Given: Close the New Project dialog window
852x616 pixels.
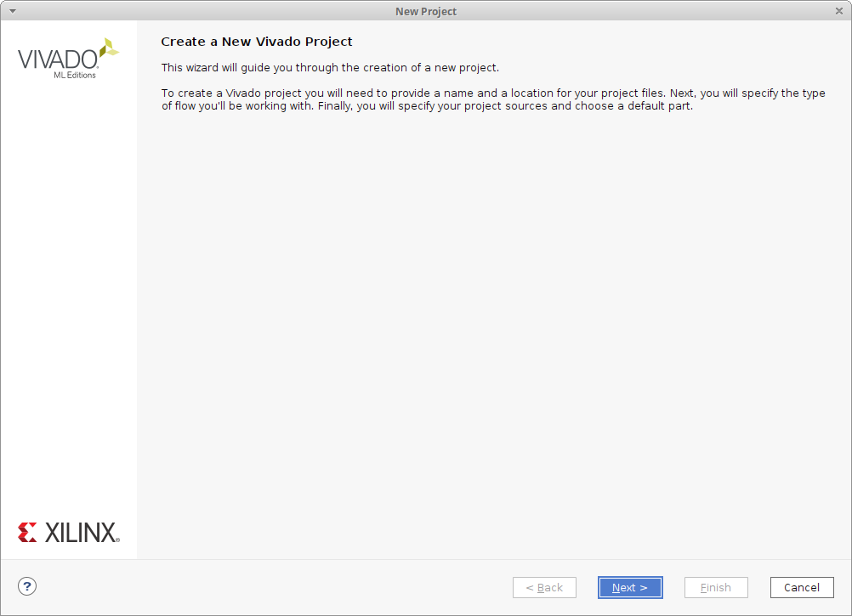Looking at the screenshot, I should tap(839, 11).
